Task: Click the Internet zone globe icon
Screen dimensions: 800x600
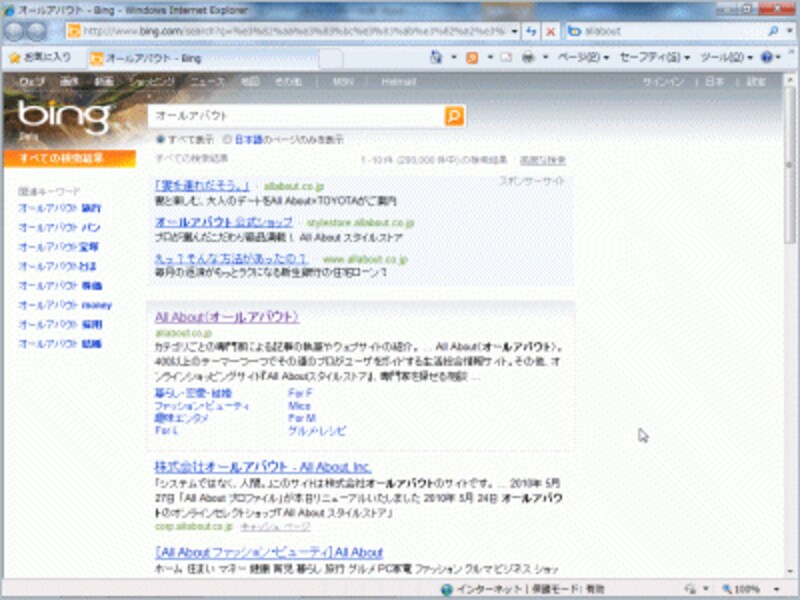Action: 446,589
